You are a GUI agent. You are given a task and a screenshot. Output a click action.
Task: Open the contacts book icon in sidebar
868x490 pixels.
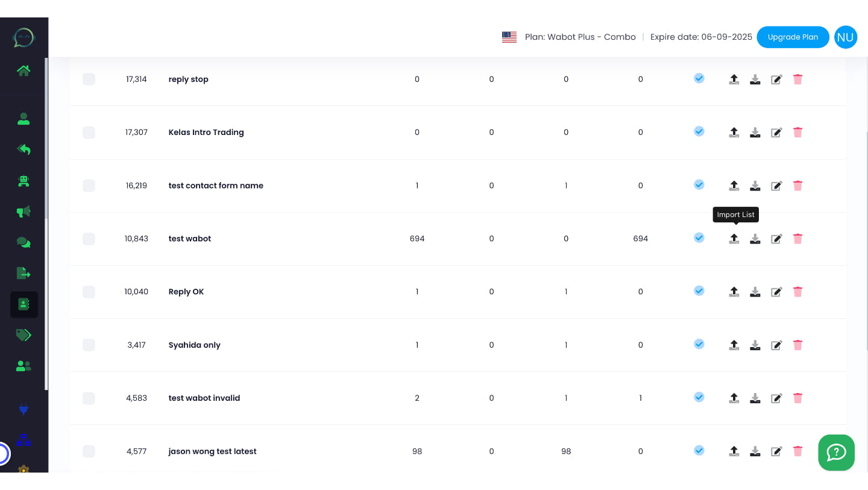[24, 304]
